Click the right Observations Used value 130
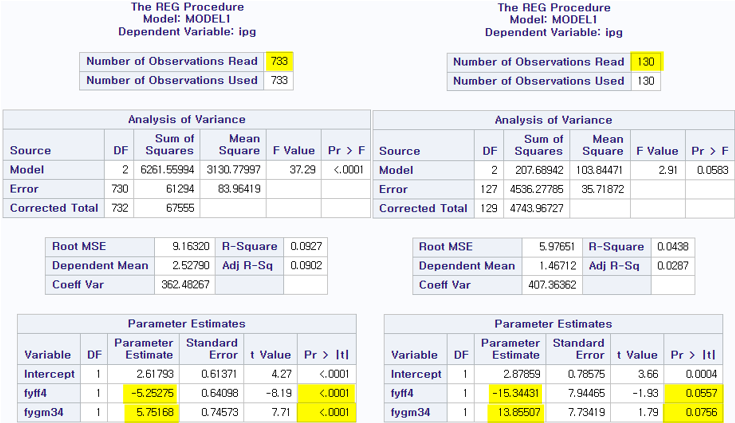735x423 pixels. coord(646,81)
